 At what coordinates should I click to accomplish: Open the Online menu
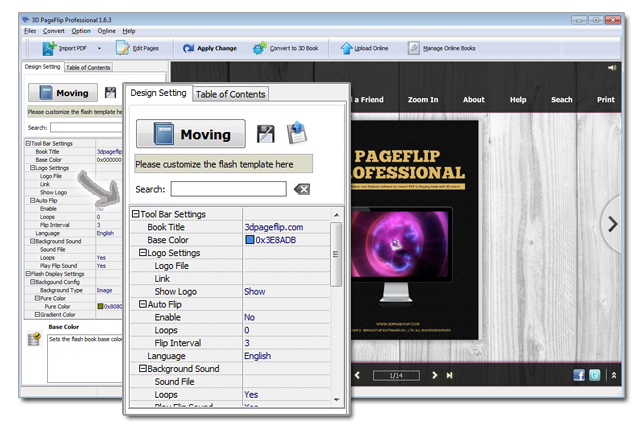pos(106,31)
